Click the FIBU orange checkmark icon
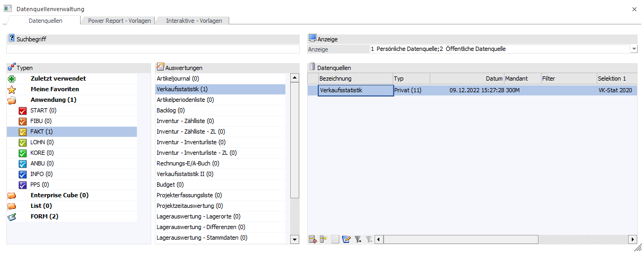The height and width of the screenshot is (254, 644). 22,121
